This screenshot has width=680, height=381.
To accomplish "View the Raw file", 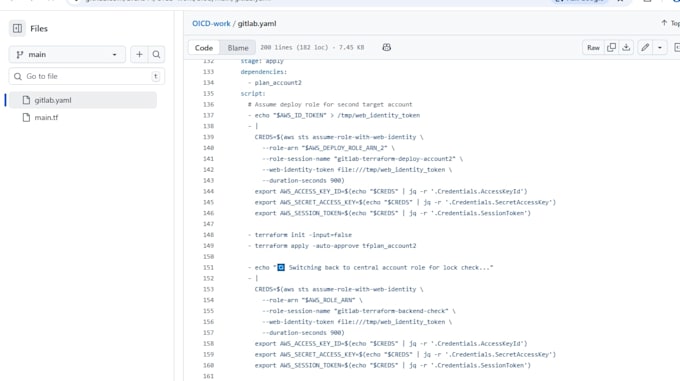I will (593, 48).
